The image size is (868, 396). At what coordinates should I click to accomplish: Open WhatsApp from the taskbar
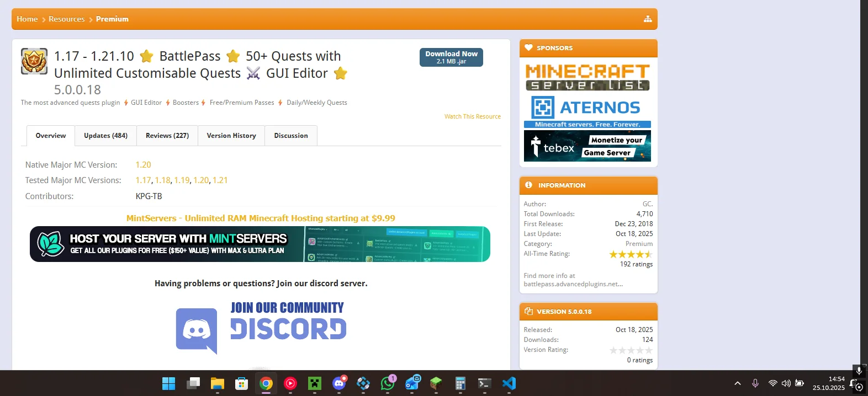388,383
